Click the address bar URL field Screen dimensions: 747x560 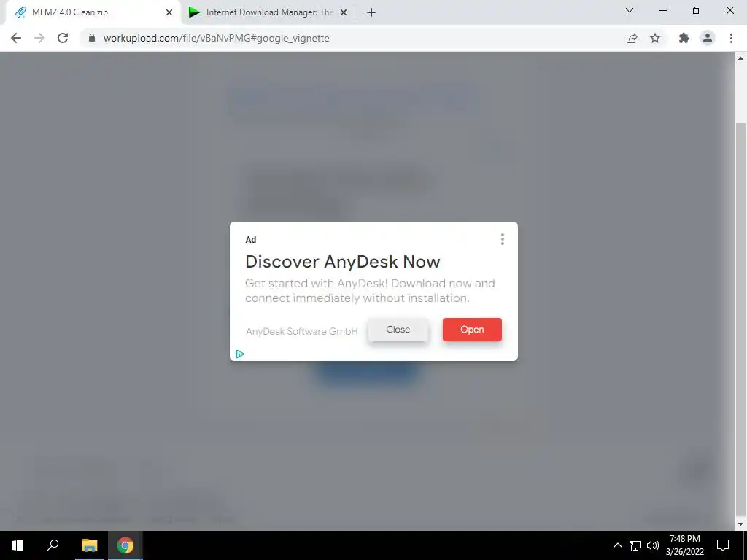point(352,38)
